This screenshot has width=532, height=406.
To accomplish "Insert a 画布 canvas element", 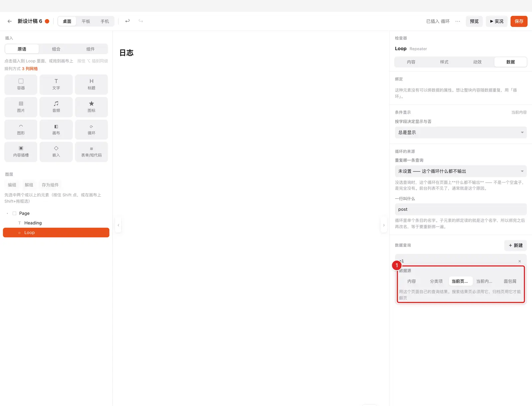I will pyautogui.click(x=56, y=129).
